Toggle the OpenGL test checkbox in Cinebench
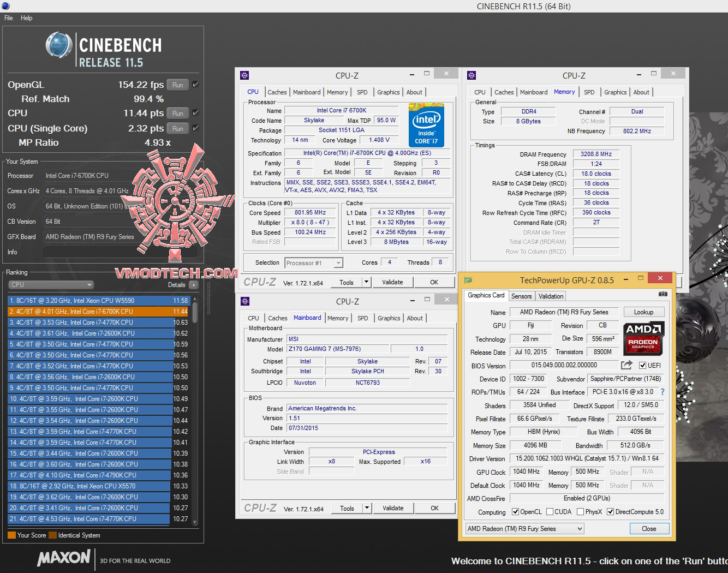 coord(195,85)
